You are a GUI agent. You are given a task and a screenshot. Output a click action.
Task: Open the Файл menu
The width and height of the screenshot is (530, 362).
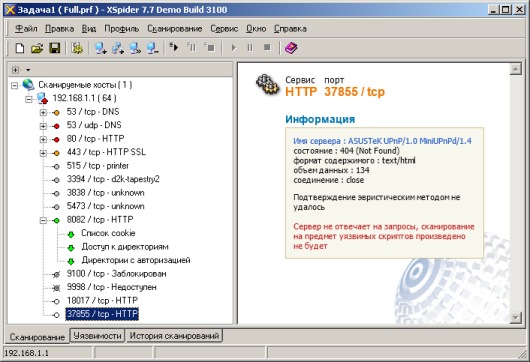26,29
